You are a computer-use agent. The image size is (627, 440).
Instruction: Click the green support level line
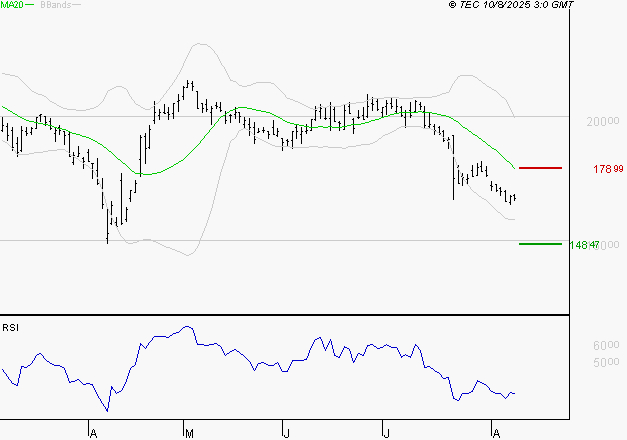tap(540, 243)
